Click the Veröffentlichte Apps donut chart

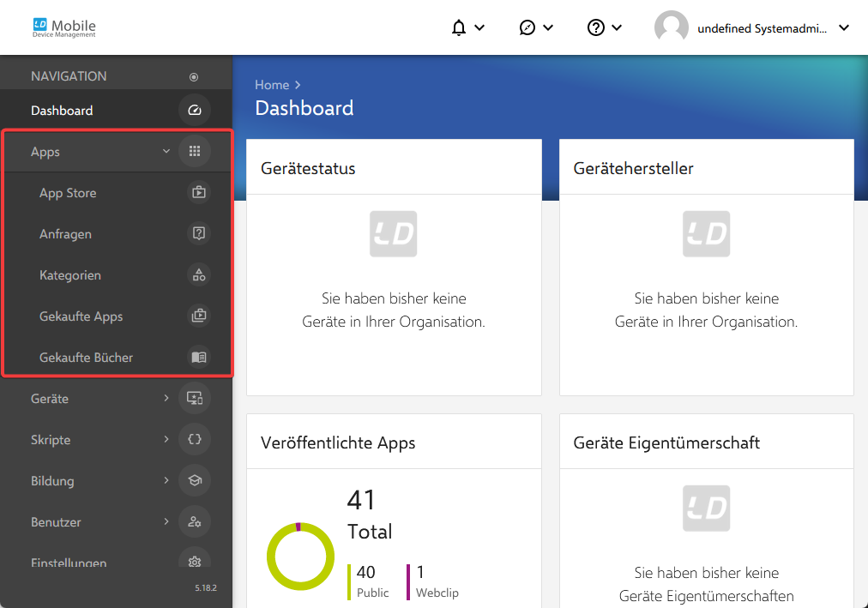point(300,556)
